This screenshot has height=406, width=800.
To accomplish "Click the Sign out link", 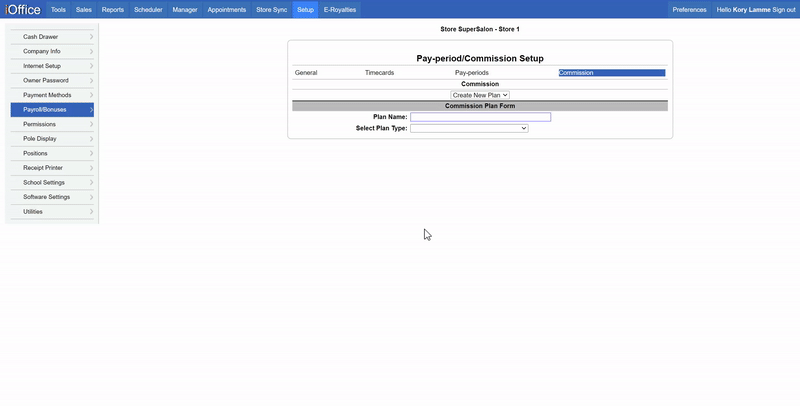I will pos(784,10).
